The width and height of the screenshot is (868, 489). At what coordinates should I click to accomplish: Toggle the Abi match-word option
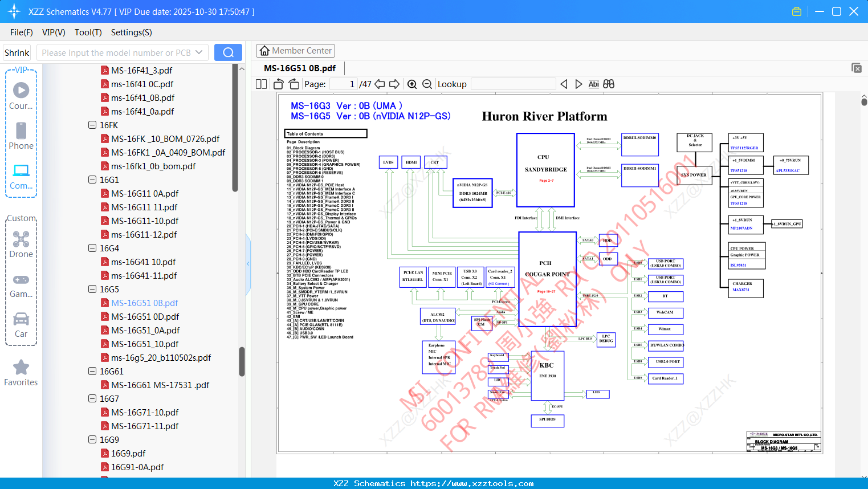click(593, 84)
